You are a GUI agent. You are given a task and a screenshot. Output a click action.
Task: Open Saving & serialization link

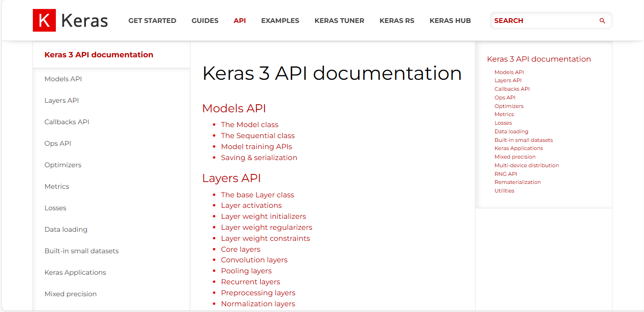click(x=259, y=158)
